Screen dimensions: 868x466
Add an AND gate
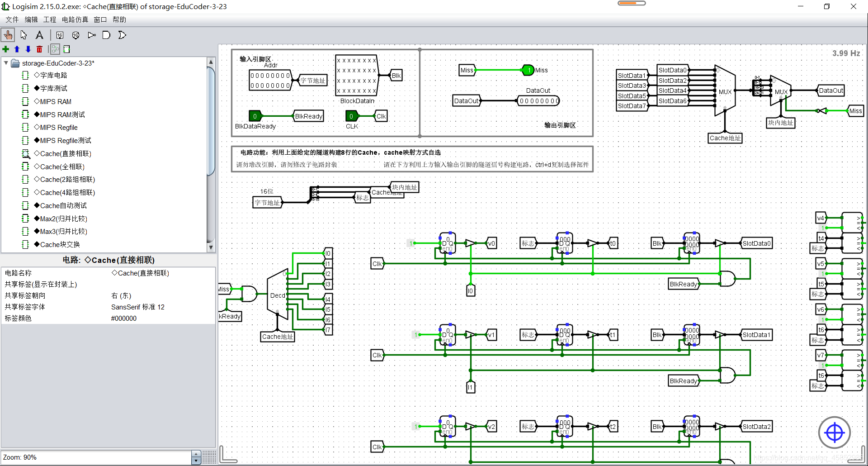point(107,35)
